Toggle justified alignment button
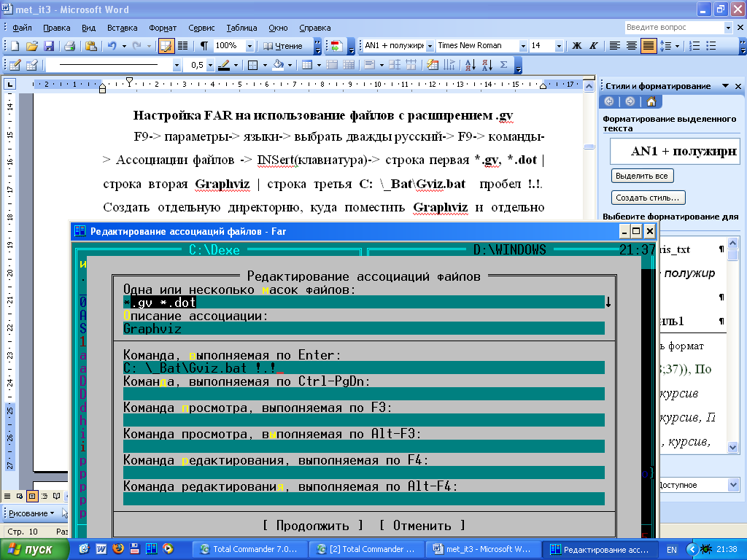 coord(649,46)
